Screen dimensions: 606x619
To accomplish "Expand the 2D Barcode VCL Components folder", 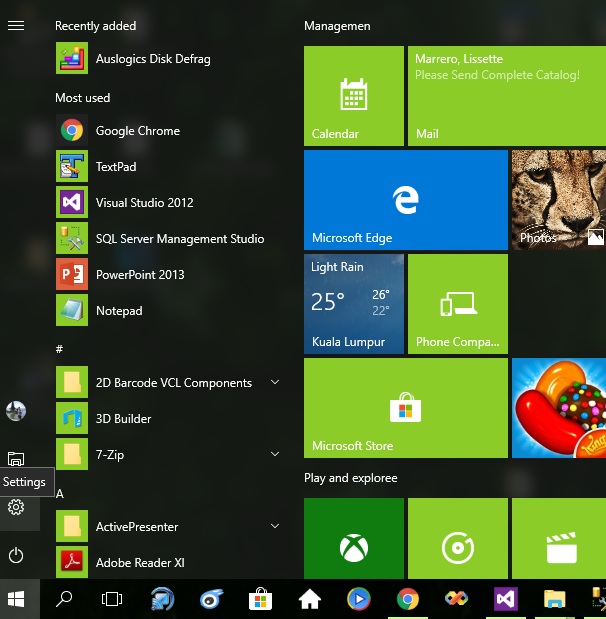I will 275,382.
